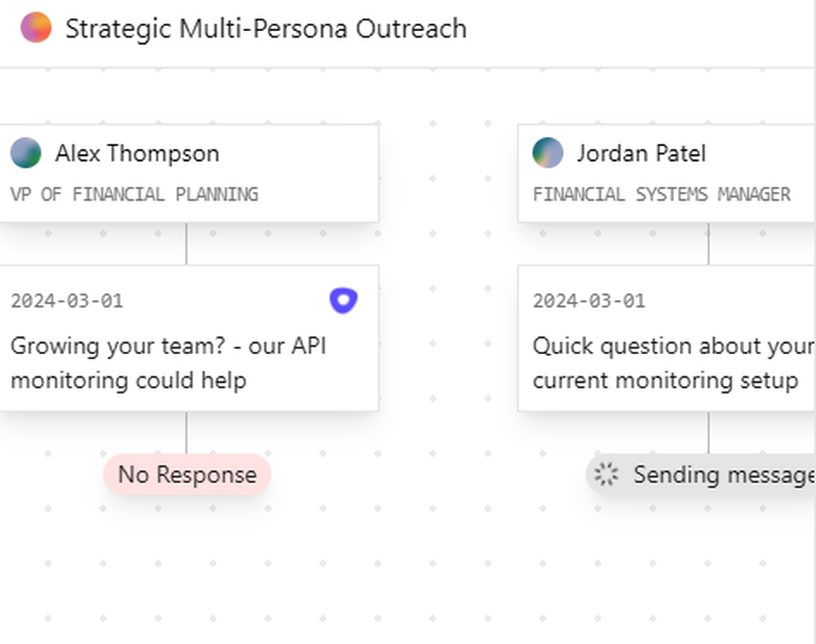Select the Strategic Multi-Persona Outreach title
816x644 pixels.
pos(266,29)
